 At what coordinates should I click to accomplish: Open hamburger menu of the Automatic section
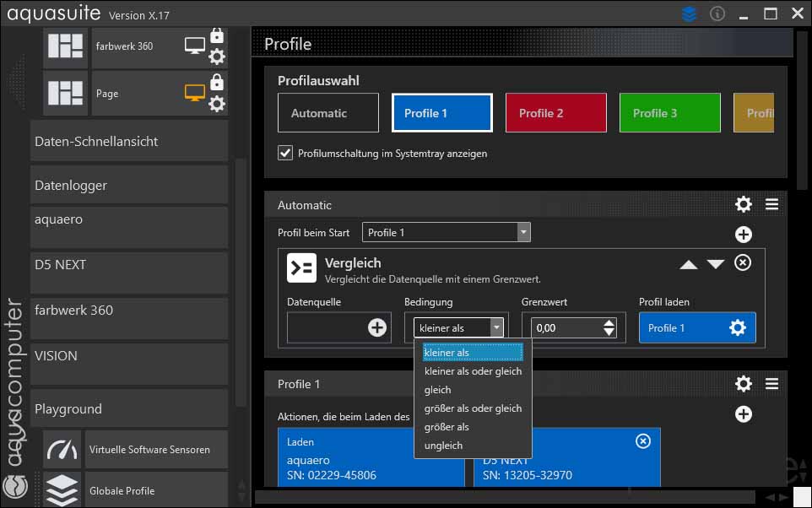tap(772, 204)
